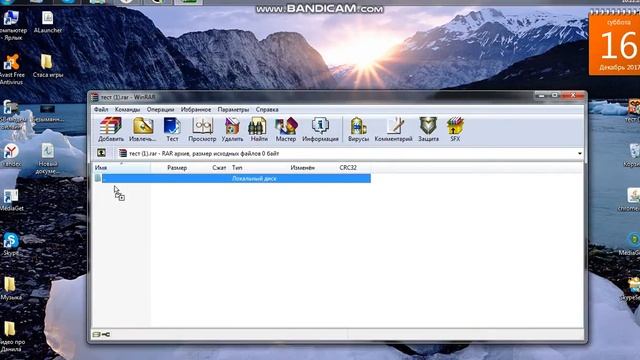Click the Извлечь (Extract) toolbar icon
The image size is (640, 360).
coord(142,129)
